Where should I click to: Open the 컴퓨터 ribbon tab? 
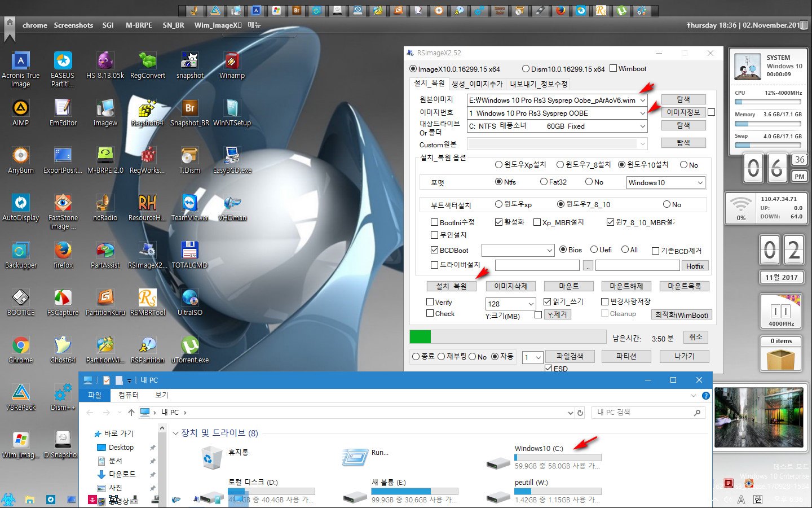coord(129,395)
